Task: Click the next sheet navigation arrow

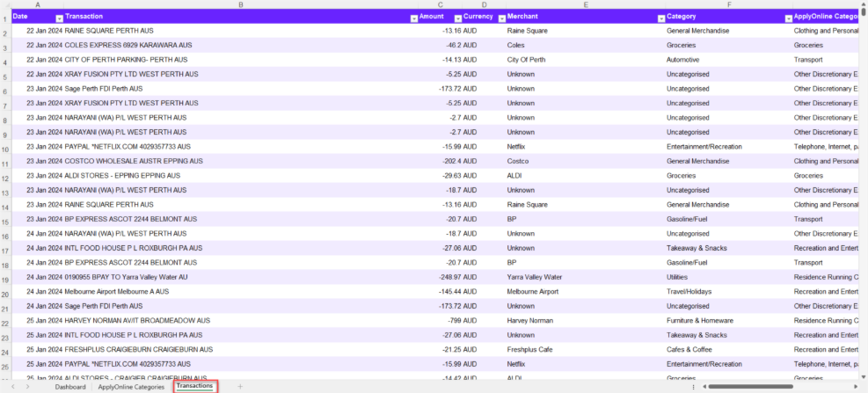Action: (x=27, y=386)
